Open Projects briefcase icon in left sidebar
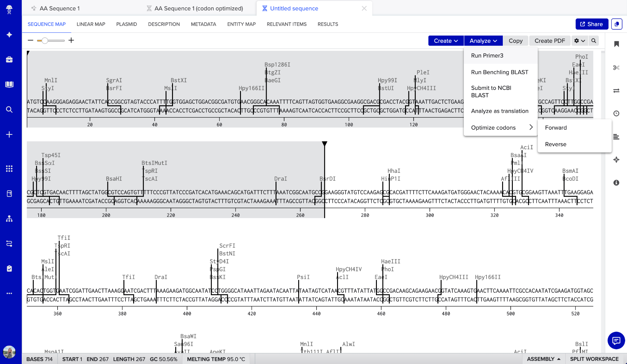This screenshot has width=627, height=364. click(x=9, y=59)
